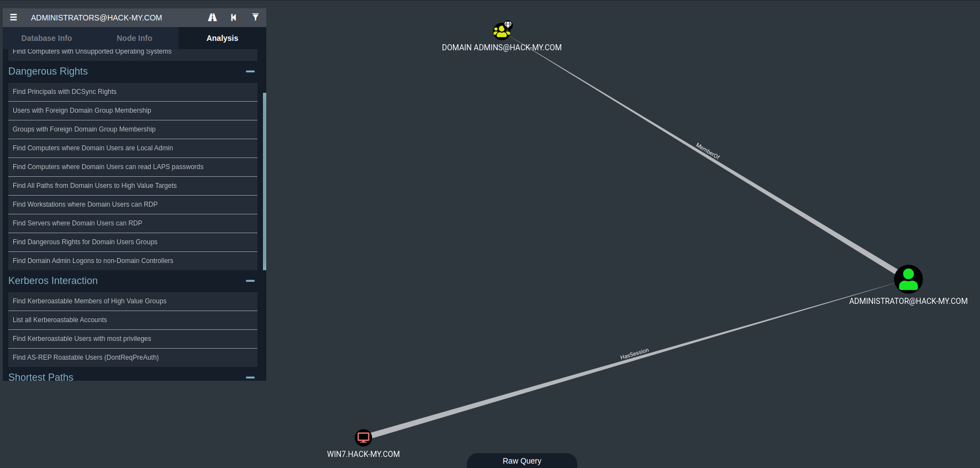980x468 pixels.
Task: Run Groups with Foreign Domain Group Membership
Action: (x=133, y=129)
